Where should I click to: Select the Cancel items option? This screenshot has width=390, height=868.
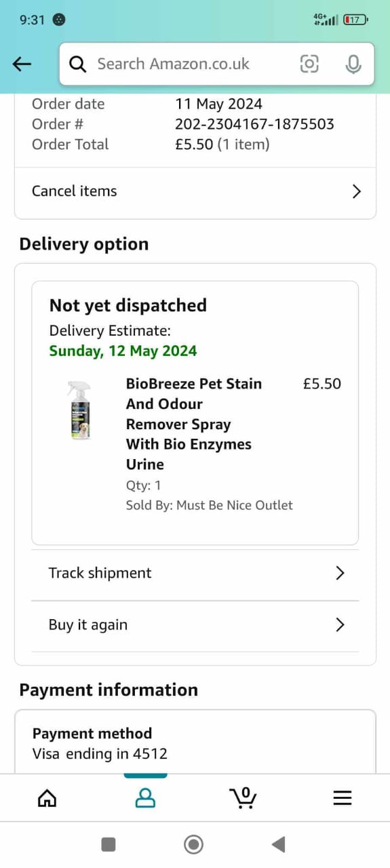(195, 191)
